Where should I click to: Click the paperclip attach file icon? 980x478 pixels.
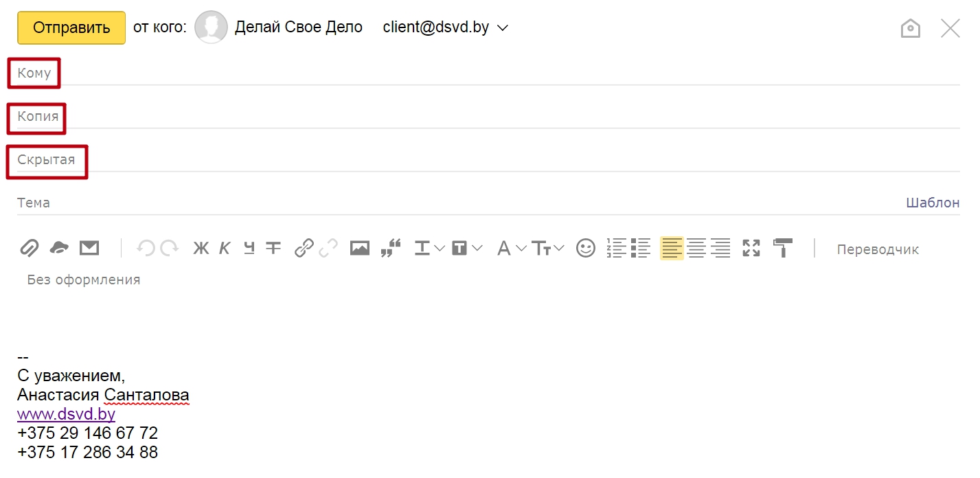click(x=29, y=248)
